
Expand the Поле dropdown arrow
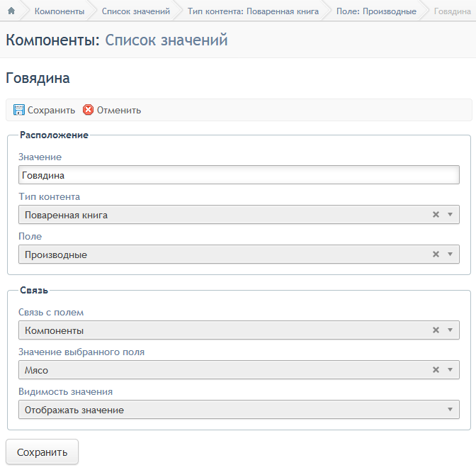(450, 254)
